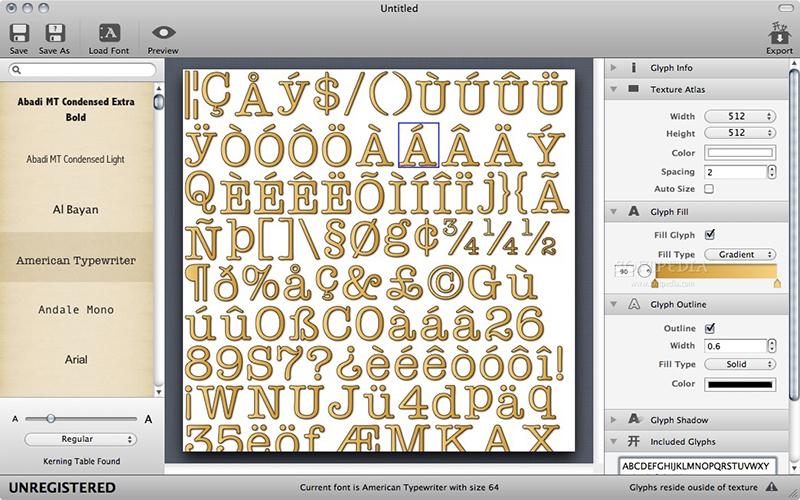Screen dimensions: 800x500
Task: Select the highlighted Á glyph
Action: (x=418, y=145)
